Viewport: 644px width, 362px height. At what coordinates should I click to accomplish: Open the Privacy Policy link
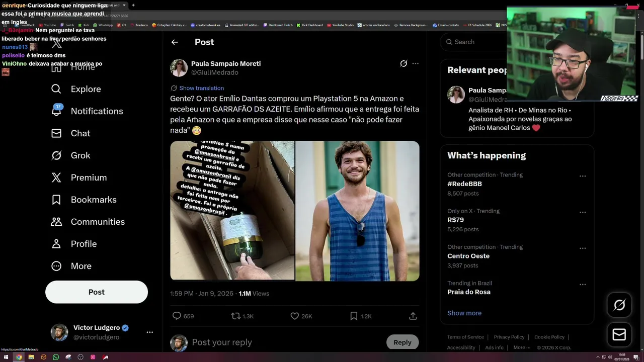click(x=509, y=337)
